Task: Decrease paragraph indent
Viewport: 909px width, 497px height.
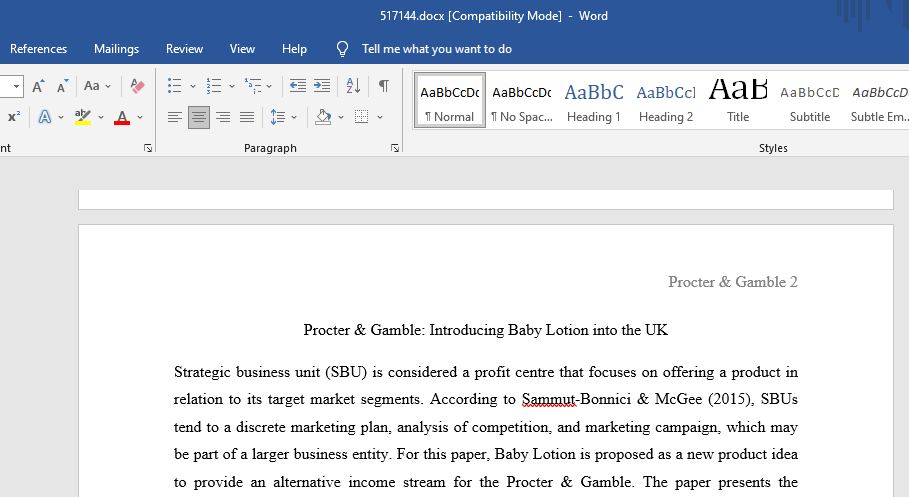Action: coord(298,86)
